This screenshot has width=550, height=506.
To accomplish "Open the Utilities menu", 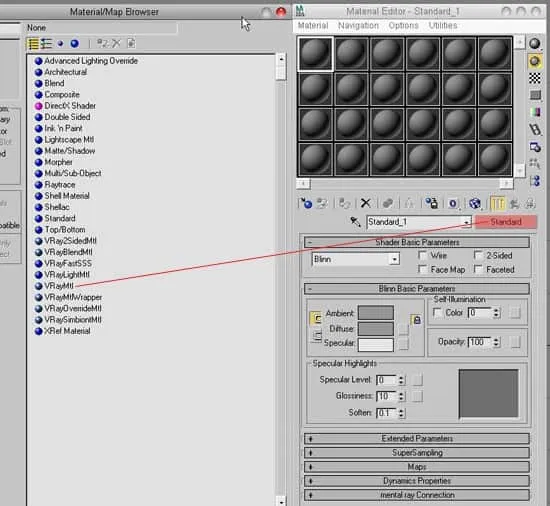I will 443,25.
